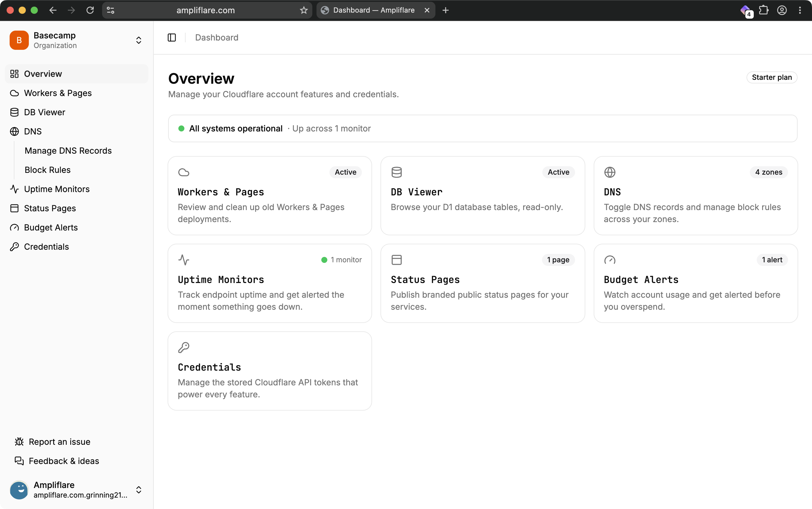Click the Ampliflare user avatar
Viewport: 812px width, 509px height.
click(19, 489)
